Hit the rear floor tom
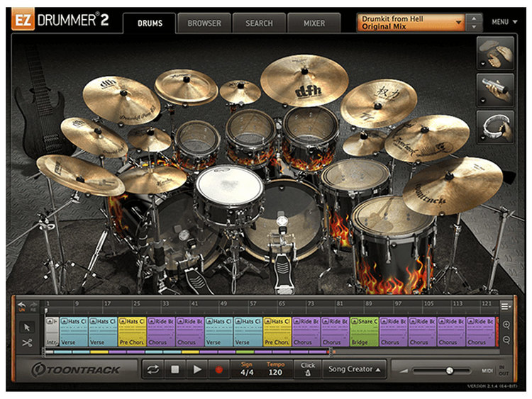The image size is (532, 399). click(355, 176)
